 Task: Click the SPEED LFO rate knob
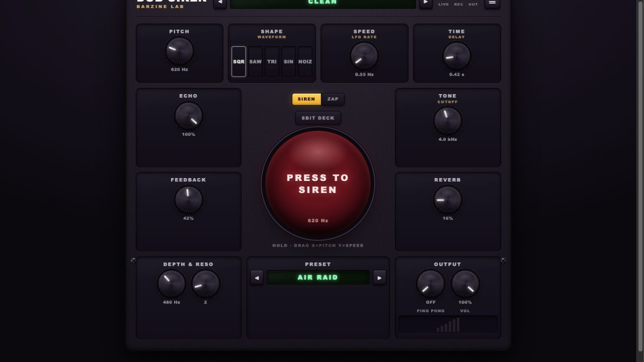(x=365, y=56)
